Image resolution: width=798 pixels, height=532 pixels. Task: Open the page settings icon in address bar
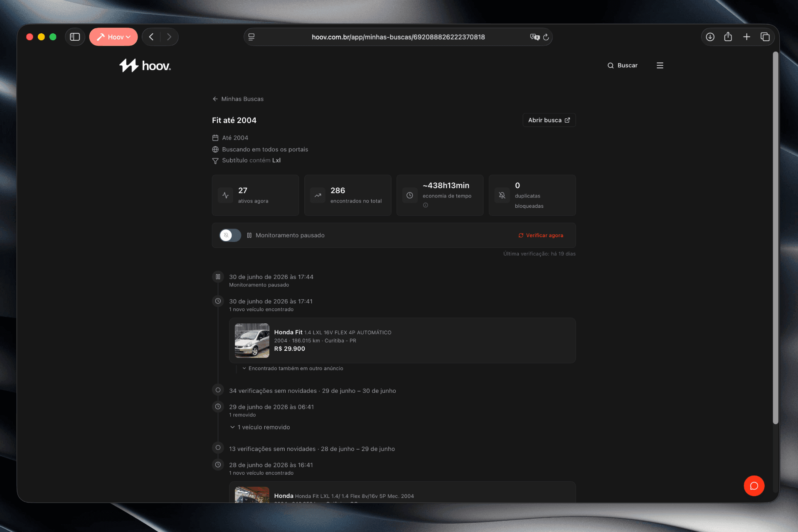251,37
